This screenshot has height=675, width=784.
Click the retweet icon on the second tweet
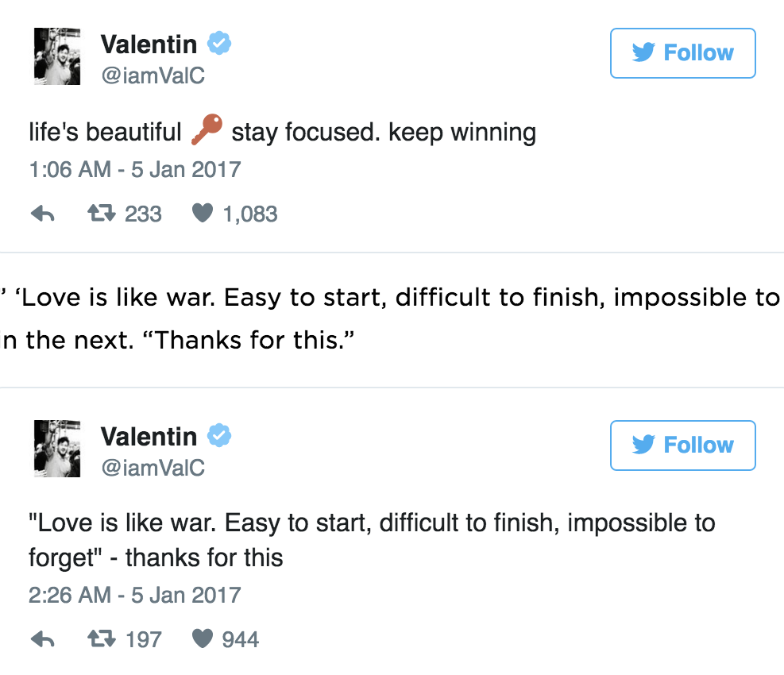103,638
